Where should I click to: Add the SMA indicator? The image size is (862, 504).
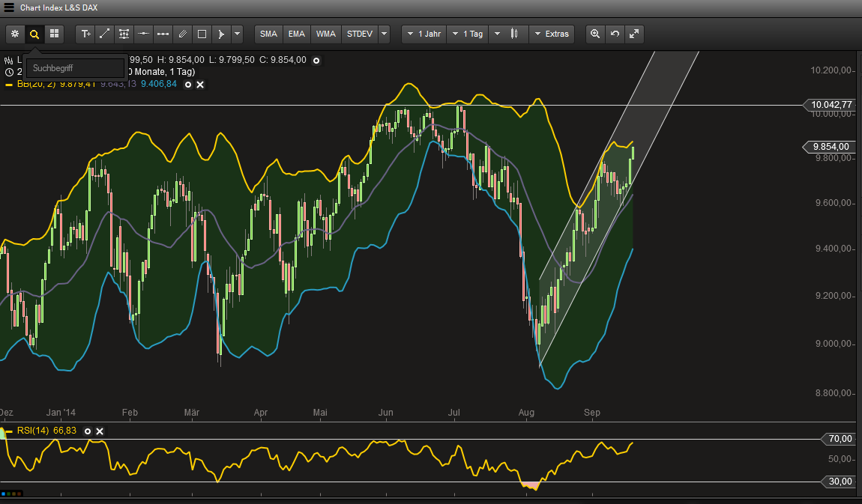coord(268,34)
